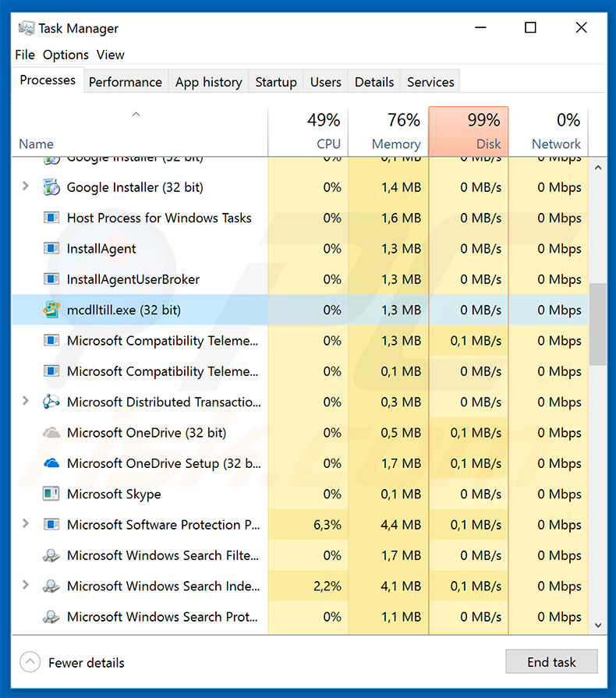
Task: Click the Microsoft Compatibility Telemetry 0,1 MB row icon
Action: (51, 371)
